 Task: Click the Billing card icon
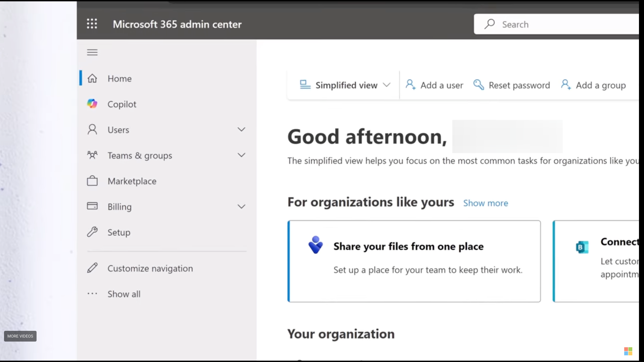point(92,206)
